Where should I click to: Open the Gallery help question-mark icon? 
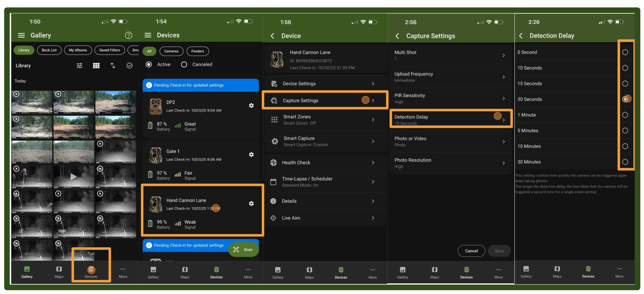pos(129,35)
